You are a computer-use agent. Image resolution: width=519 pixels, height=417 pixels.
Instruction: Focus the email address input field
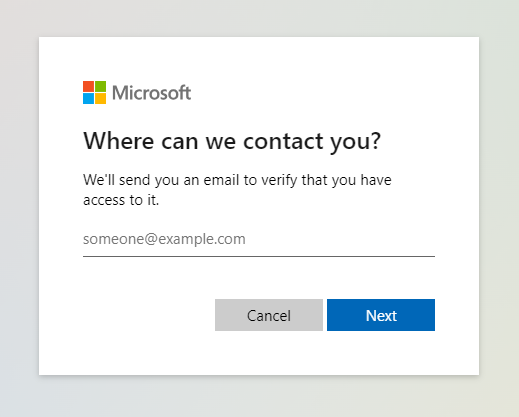259,239
